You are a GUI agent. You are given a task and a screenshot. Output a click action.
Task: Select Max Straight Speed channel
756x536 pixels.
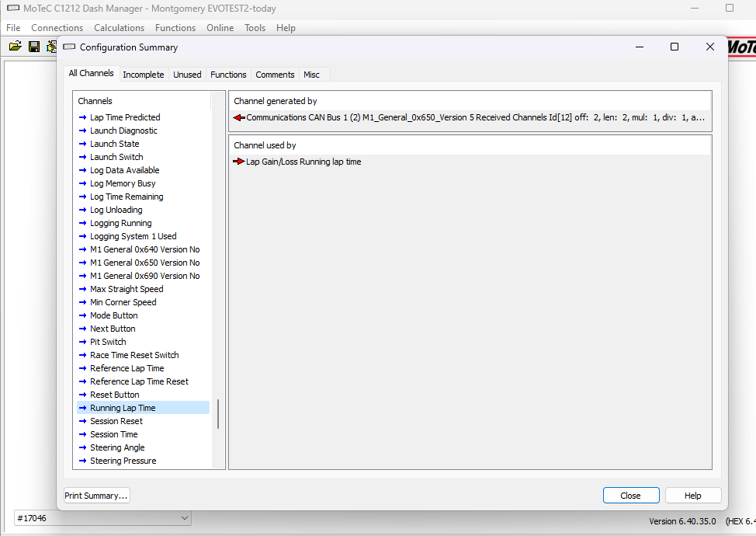click(x=127, y=289)
